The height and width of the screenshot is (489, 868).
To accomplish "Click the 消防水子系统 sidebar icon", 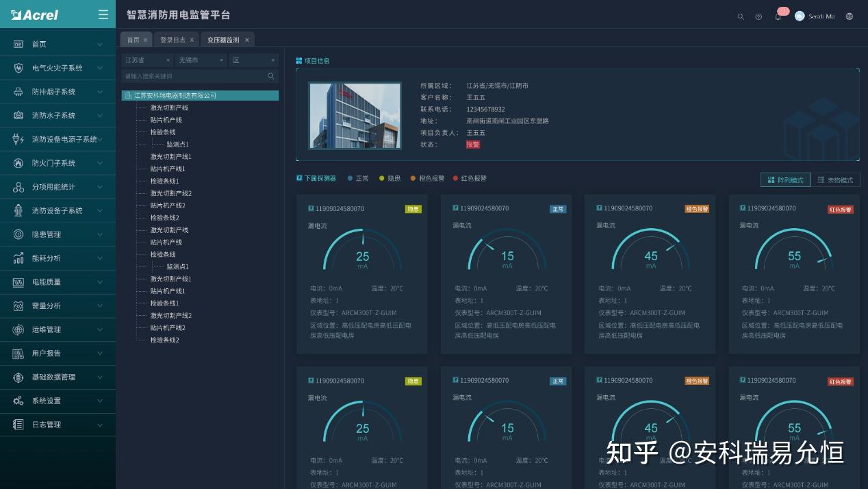I will 18,115.
